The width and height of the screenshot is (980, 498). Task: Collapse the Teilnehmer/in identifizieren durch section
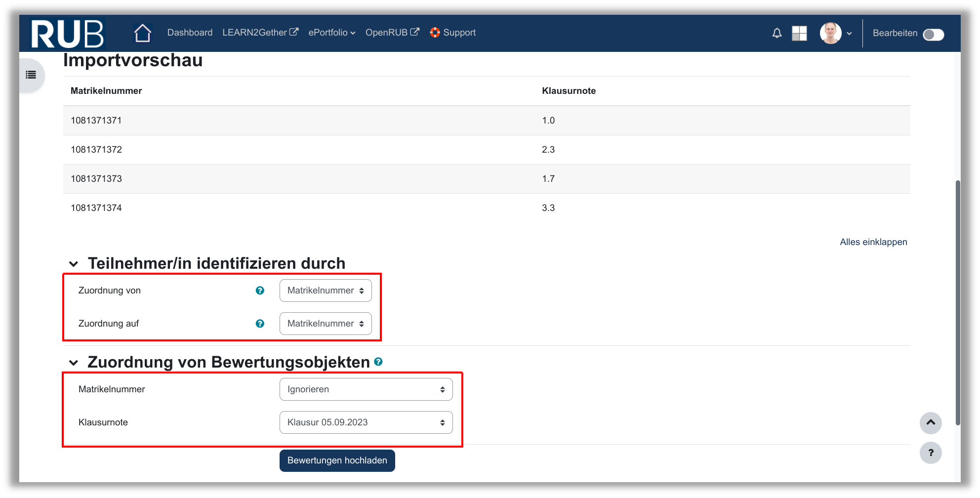[74, 264]
